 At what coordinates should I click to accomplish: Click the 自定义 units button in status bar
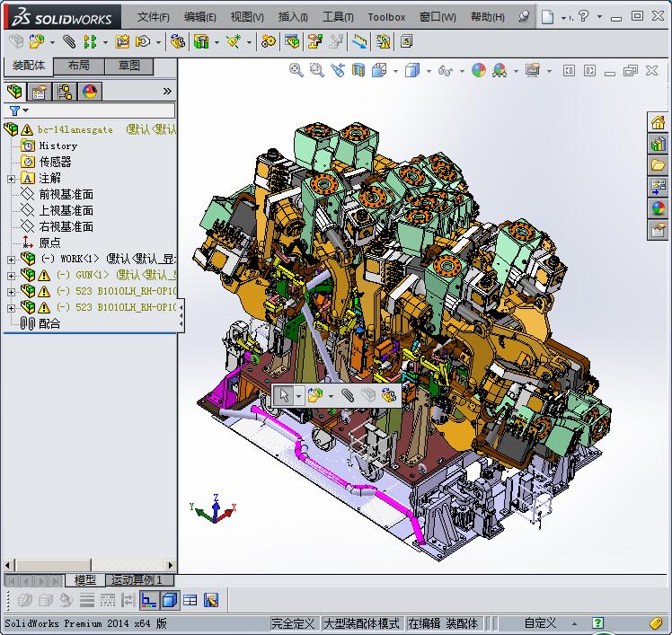(540, 622)
